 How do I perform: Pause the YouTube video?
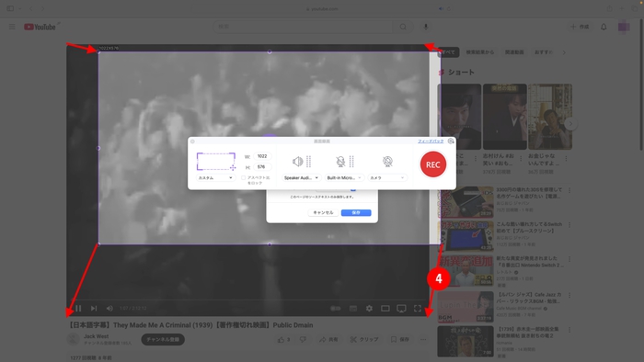[78, 309]
